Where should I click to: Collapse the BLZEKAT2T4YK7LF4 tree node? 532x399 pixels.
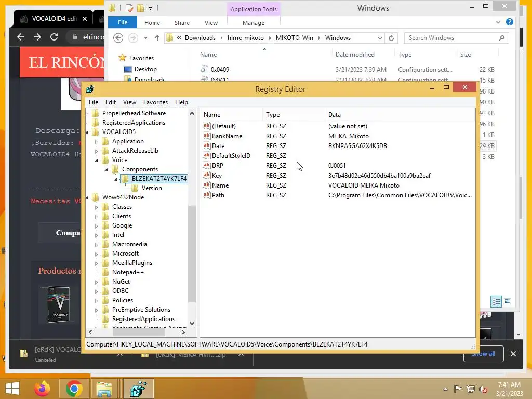click(x=116, y=179)
